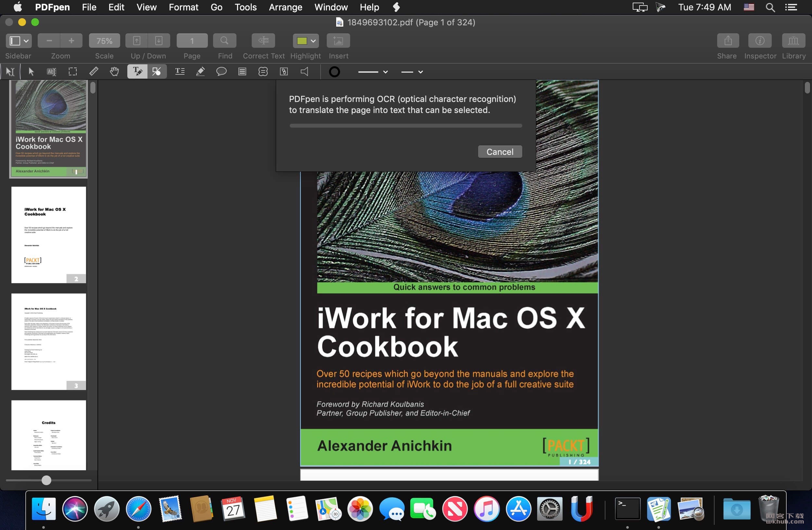
Task: Open the Notification Center list icon
Action: (791, 7)
